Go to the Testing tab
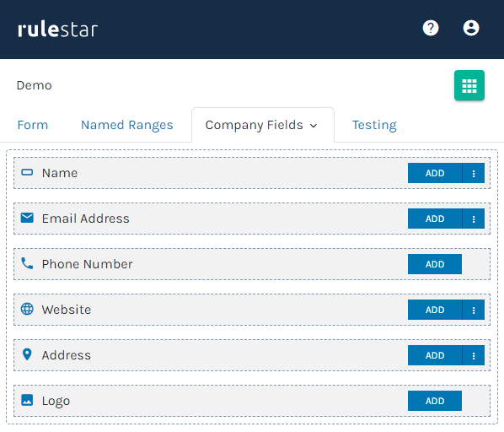This screenshot has height=432, width=504. click(374, 125)
